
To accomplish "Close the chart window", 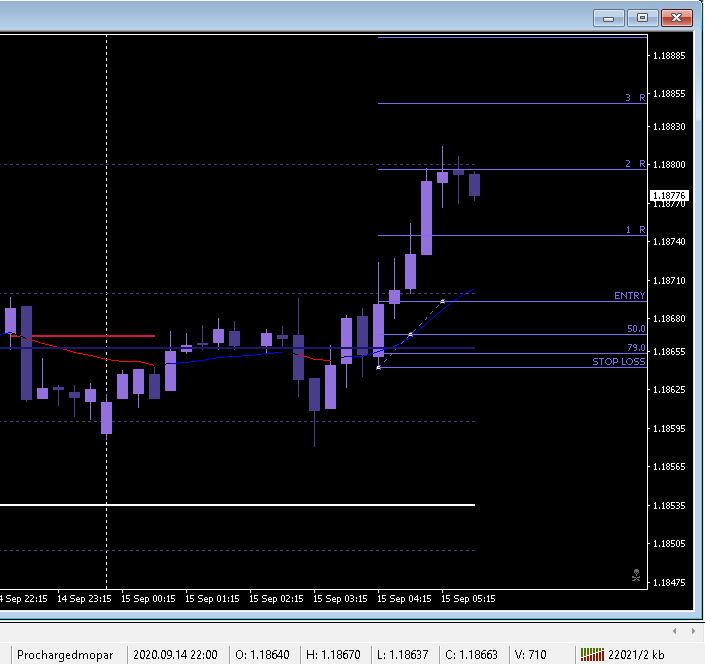I will point(677,18).
